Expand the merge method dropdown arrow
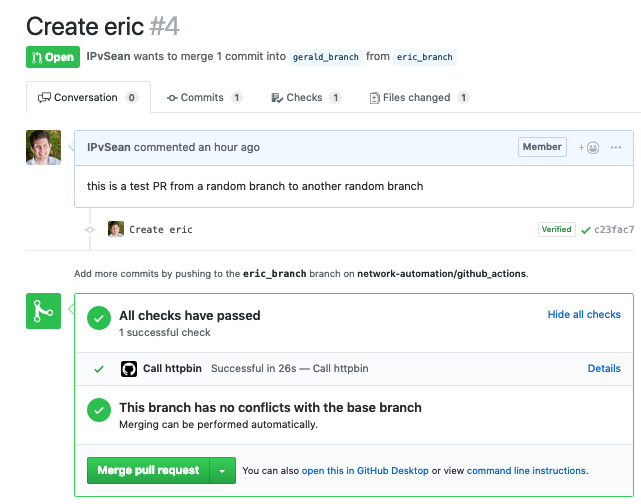Viewport: 641px width, 504px height. click(x=223, y=470)
